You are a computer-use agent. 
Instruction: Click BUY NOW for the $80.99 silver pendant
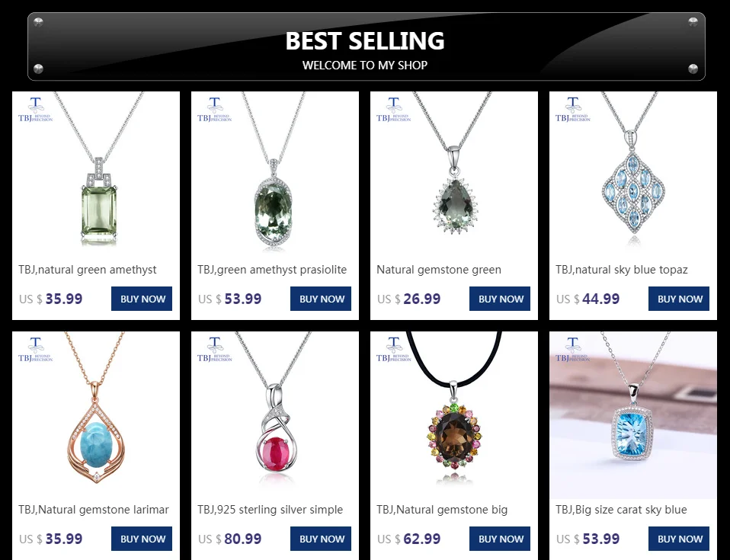[321, 539]
